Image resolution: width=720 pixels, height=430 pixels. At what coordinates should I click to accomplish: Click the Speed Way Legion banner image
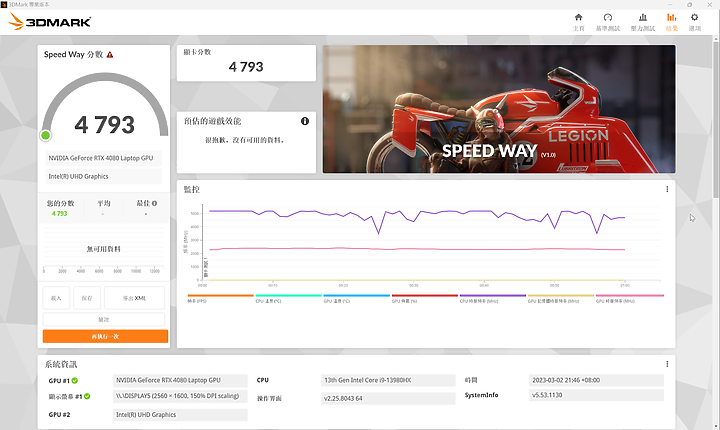499,109
